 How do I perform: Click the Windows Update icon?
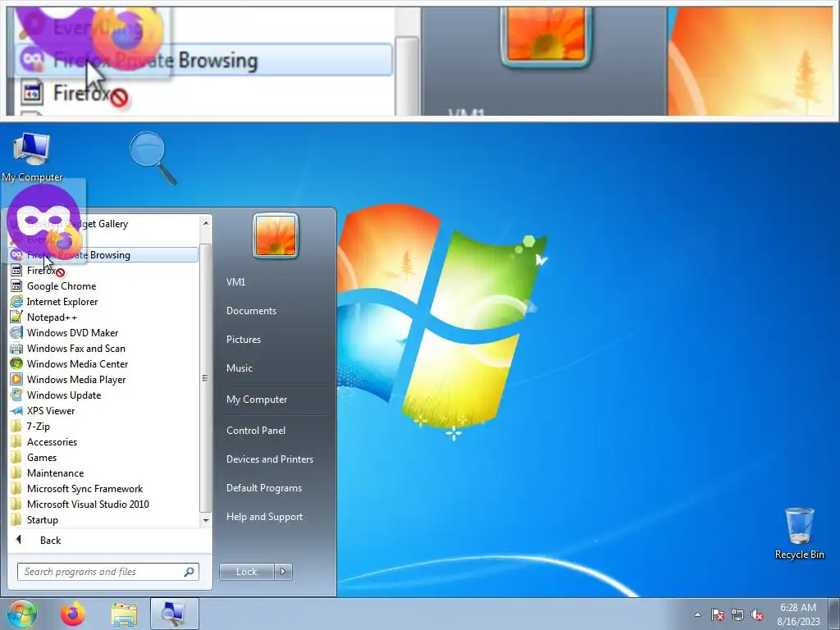[x=16, y=395]
